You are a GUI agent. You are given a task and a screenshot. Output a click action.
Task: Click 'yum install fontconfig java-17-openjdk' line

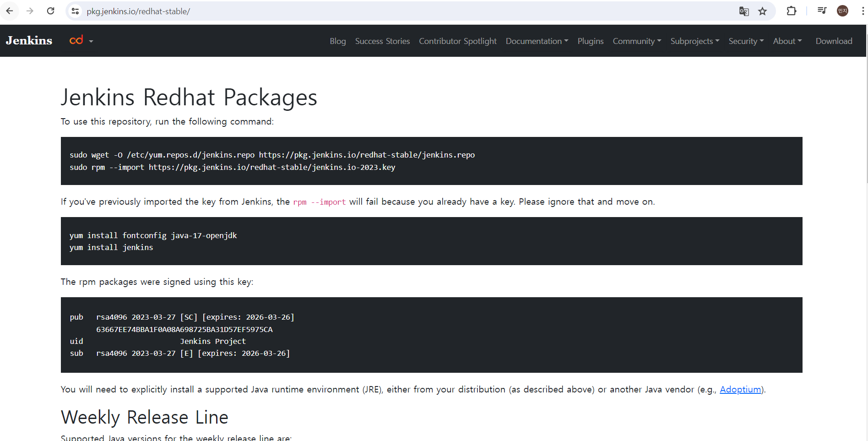[x=153, y=235]
